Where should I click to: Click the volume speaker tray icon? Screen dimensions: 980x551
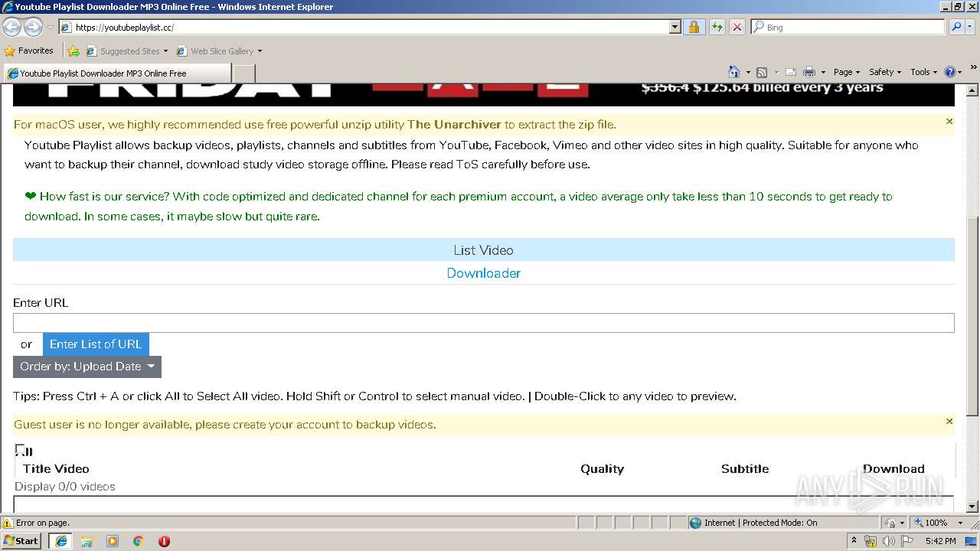pos(888,541)
